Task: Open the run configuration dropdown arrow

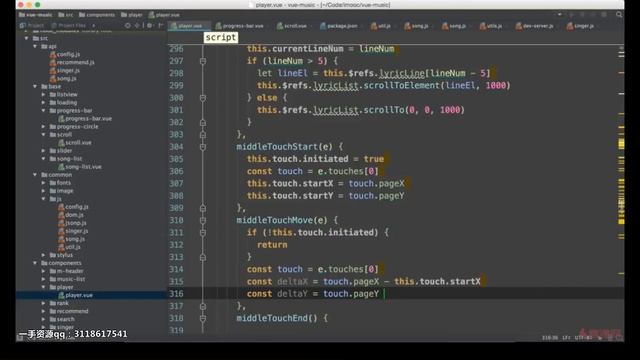Action: pyautogui.click(x=560, y=15)
